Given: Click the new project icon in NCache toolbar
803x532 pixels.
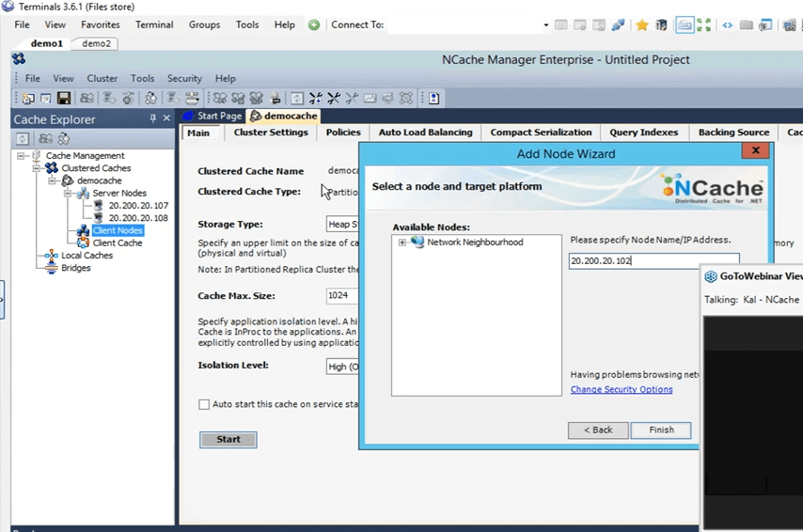Looking at the screenshot, I should (x=28, y=98).
